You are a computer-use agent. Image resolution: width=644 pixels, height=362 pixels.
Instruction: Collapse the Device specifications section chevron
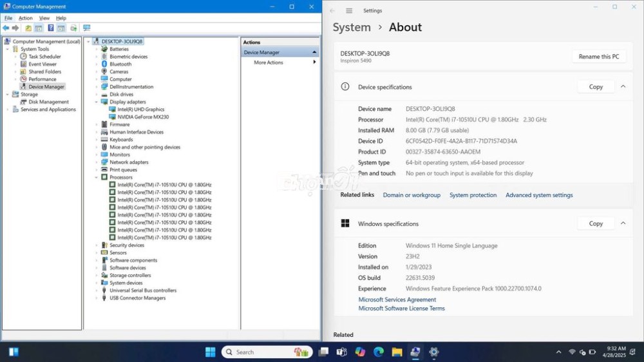click(623, 87)
